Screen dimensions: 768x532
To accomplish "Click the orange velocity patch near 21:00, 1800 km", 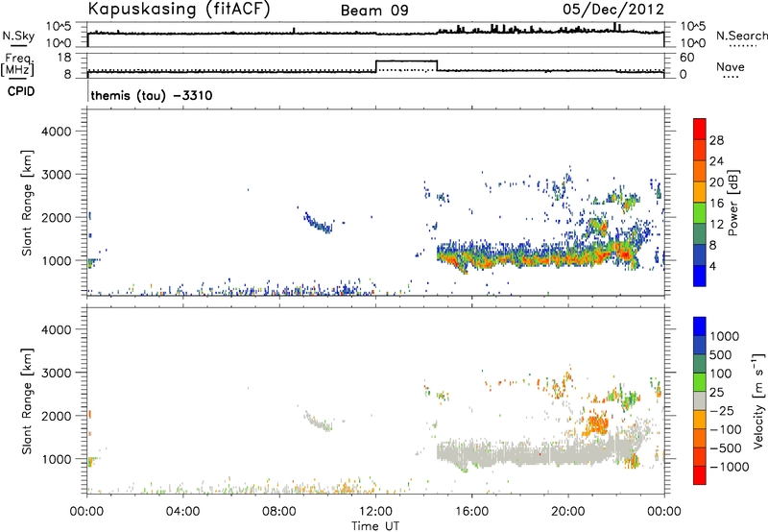I will pos(596,423).
